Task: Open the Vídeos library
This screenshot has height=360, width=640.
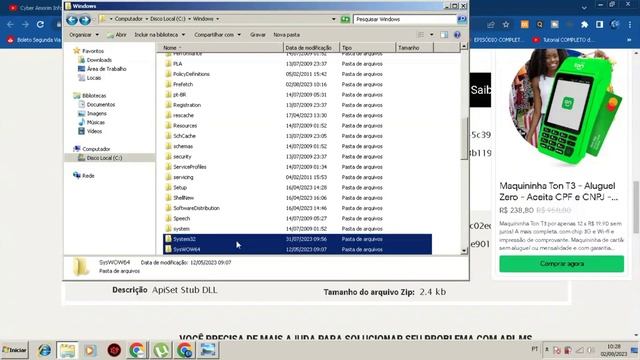Action: 94,131
